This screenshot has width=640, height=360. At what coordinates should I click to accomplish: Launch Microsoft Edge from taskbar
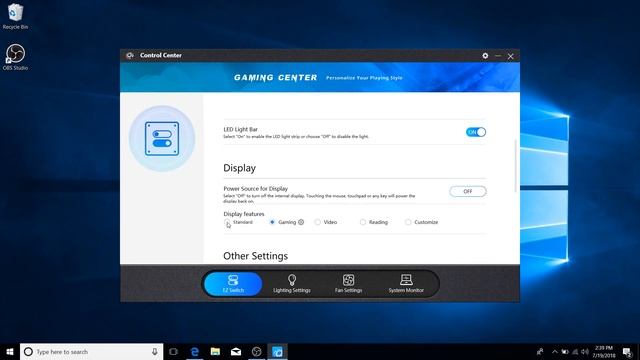pos(195,351)
